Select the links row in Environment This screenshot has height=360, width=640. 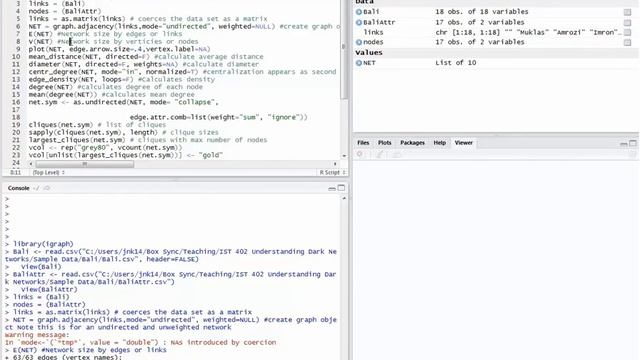coord(493,32)
